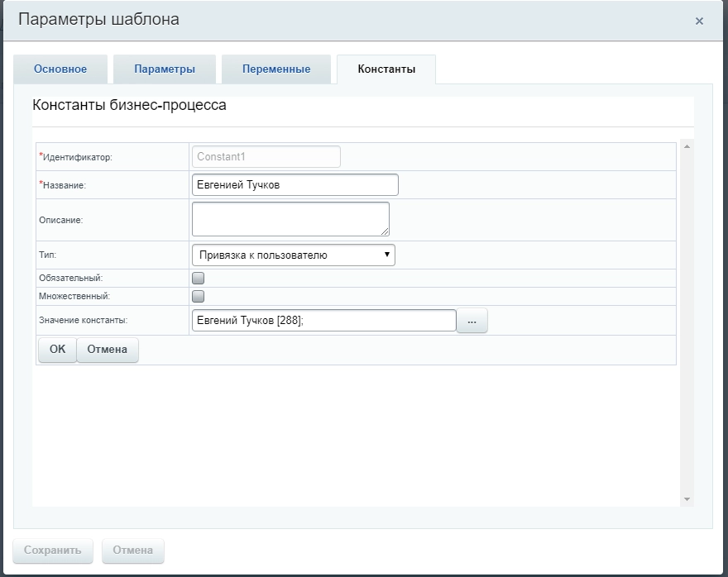Screen dimensions: 728x577
Task: Click Отмена next to the OK button
Action: pyautogui.click(x=108, y=350)
